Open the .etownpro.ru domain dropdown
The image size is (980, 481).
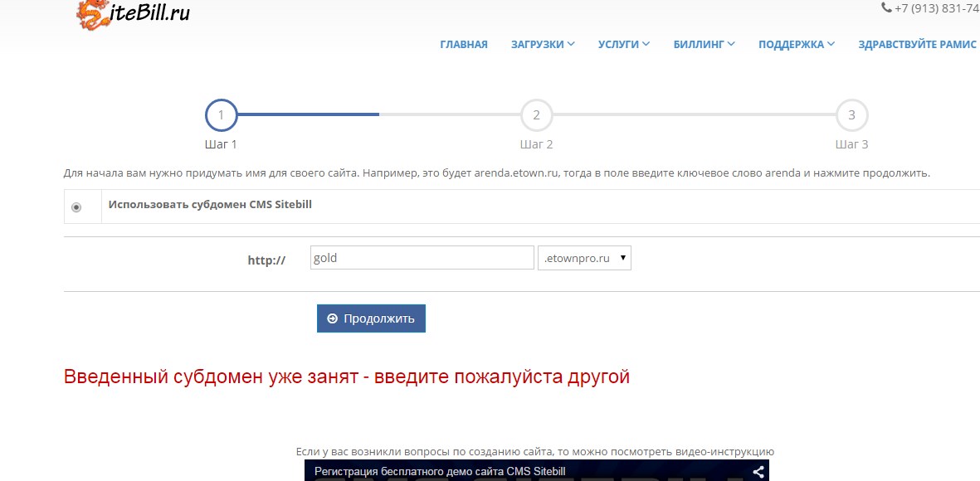584,258
